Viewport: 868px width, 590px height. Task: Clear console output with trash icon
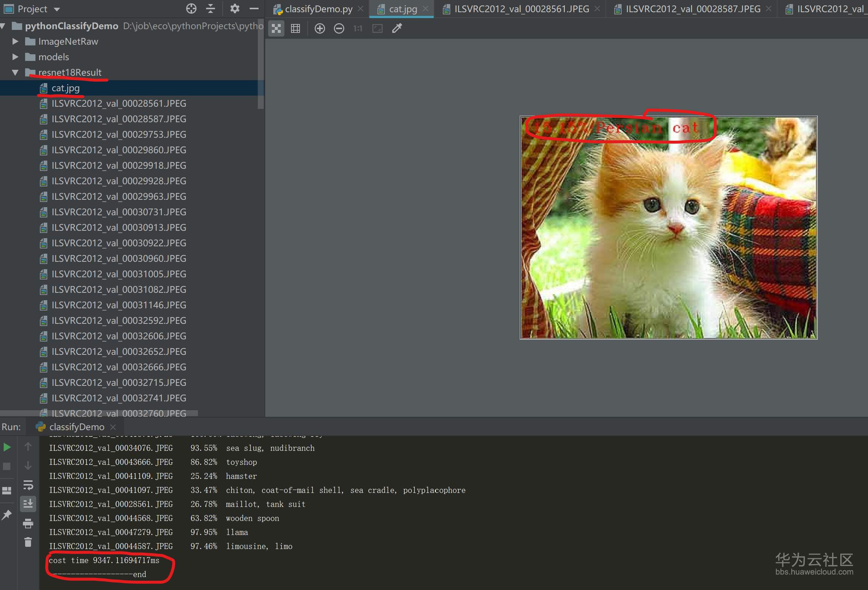pyautogui.click(x=28, y=542)
